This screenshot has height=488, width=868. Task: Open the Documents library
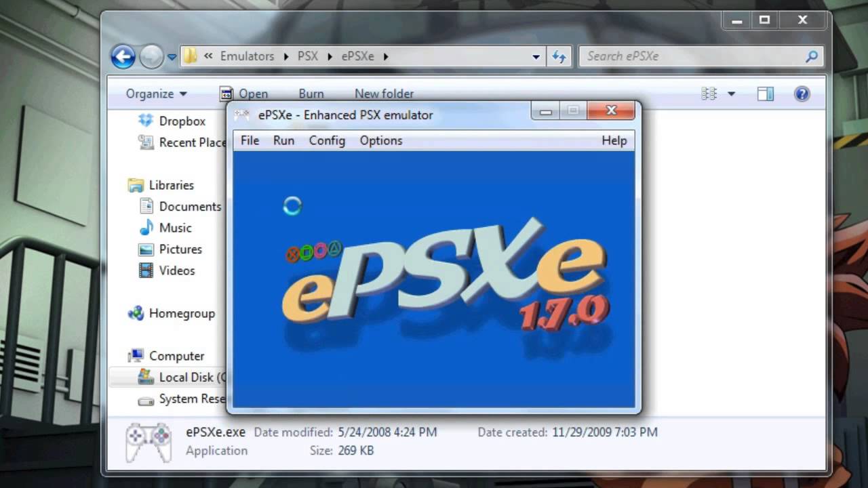(x=190, y=206)
